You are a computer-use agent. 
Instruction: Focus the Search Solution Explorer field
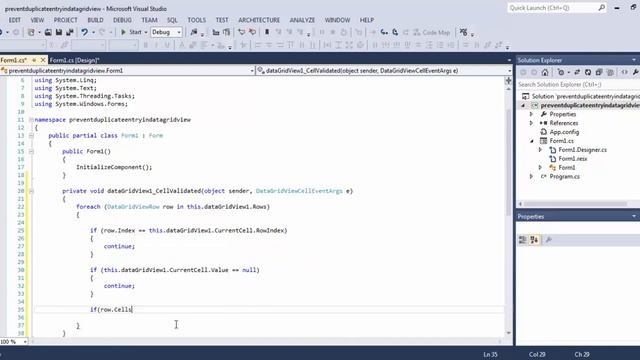click(x=578, y=84)
